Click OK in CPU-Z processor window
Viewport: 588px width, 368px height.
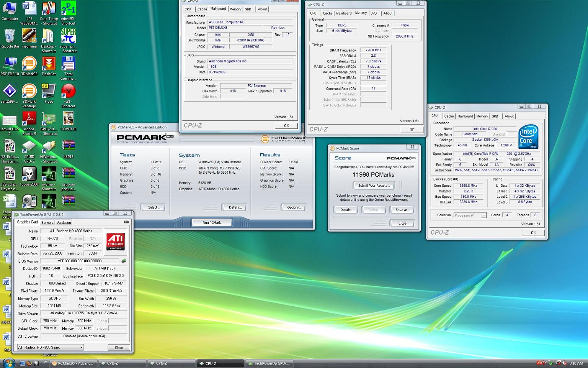point(533,233)
